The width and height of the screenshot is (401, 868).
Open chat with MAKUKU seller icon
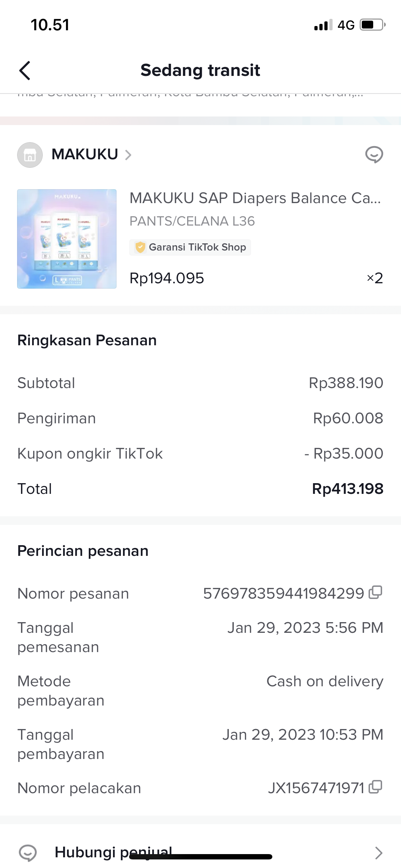tap(374, 155)
